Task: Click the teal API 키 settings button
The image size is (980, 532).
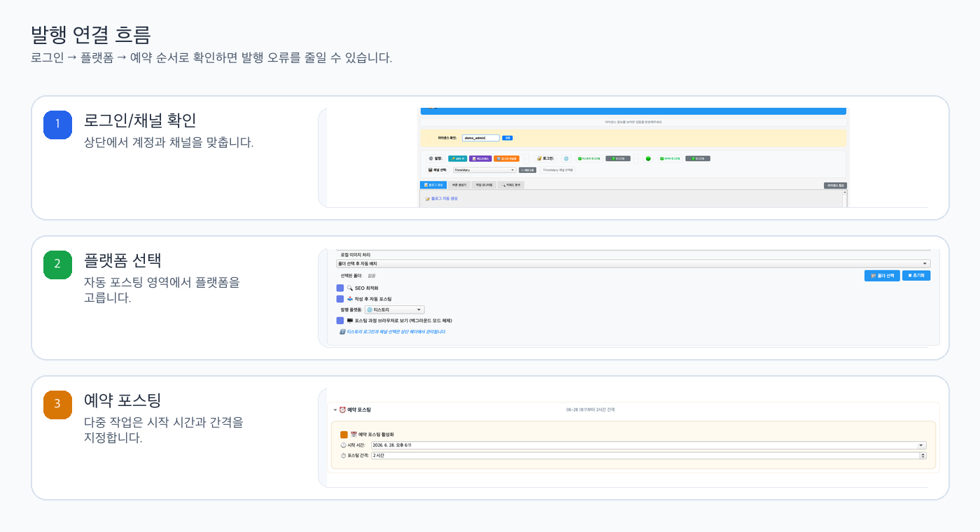Action: pyautogui.click(x=458, y=158)
